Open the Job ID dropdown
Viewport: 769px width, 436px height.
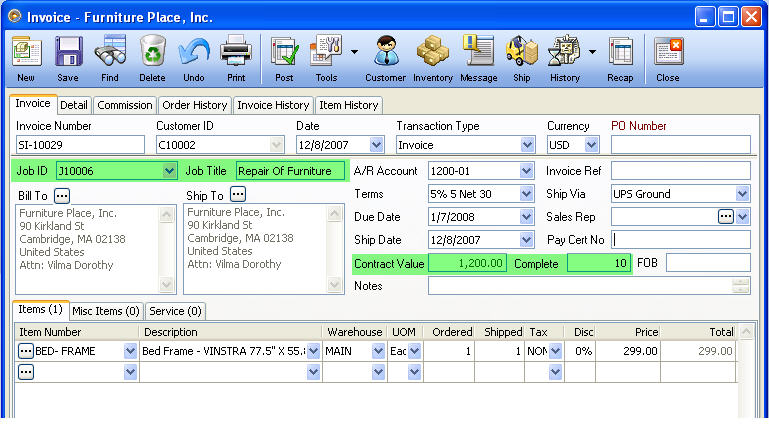point(169,171)
